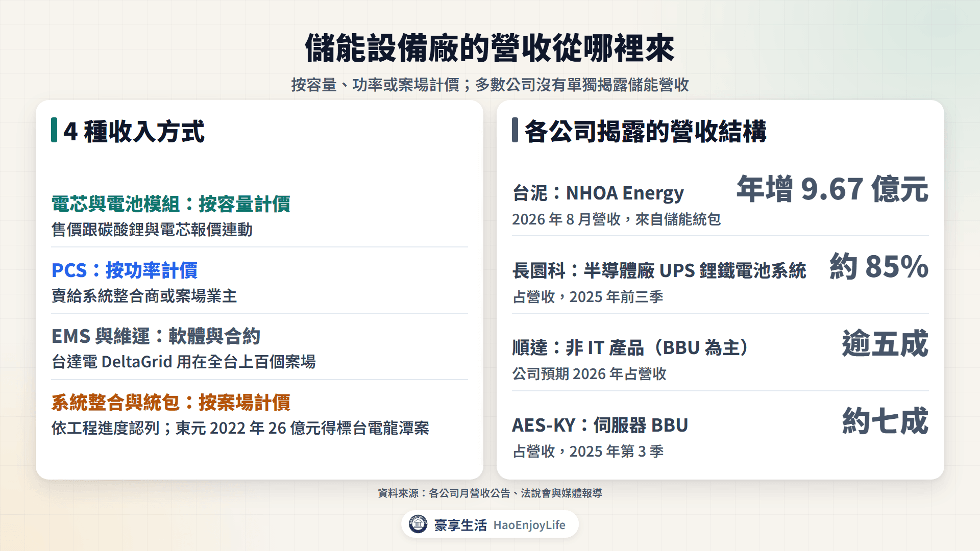Click the HaoEnjoyLife round logo icon
980x551 pixels.
click(418, 524)
